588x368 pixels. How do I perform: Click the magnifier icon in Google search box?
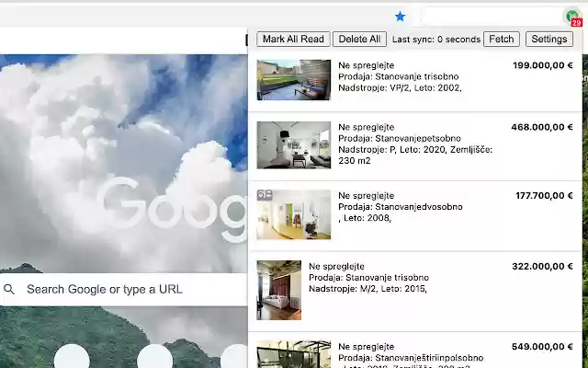point(9,289)
